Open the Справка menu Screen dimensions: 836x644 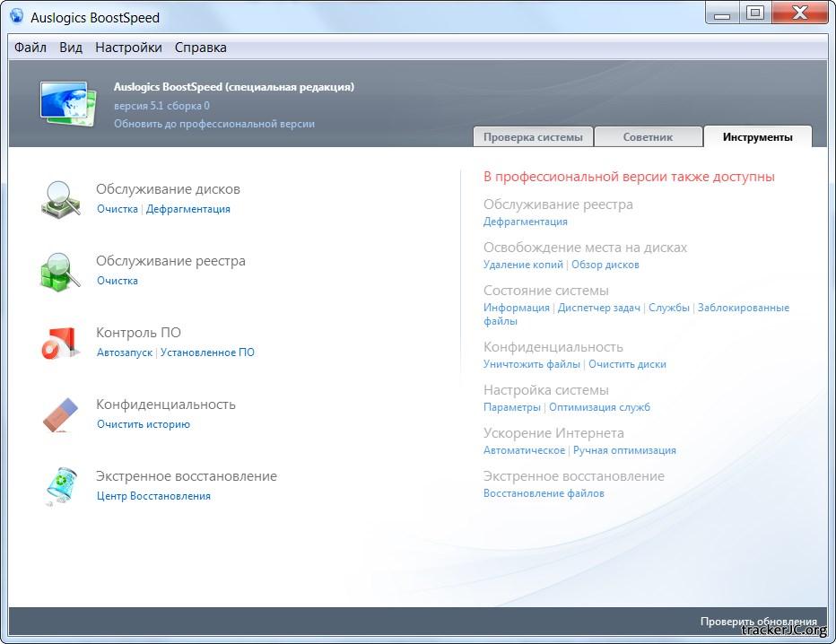coord(200,48)
